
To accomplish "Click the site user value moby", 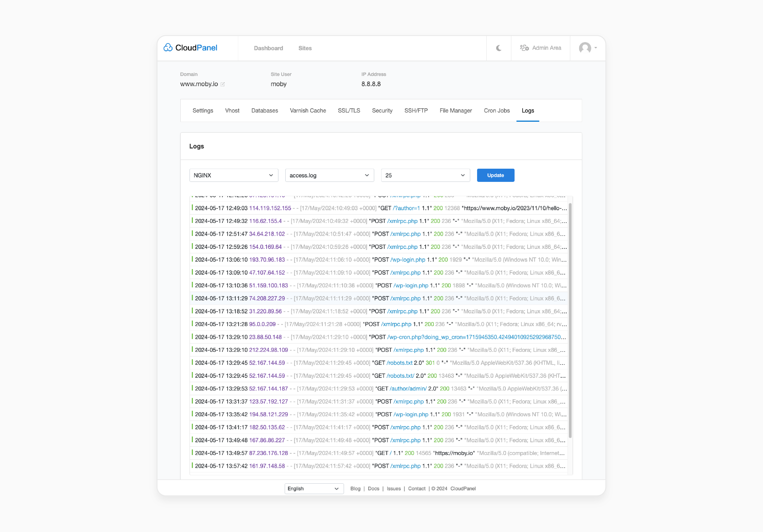I will tap(278, 84).
